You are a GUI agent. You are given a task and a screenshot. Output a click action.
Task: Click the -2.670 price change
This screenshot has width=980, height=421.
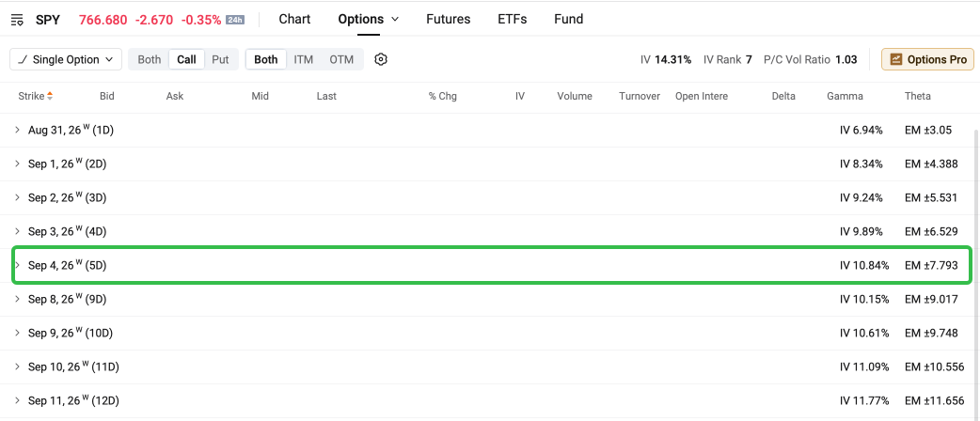[154, 20]
